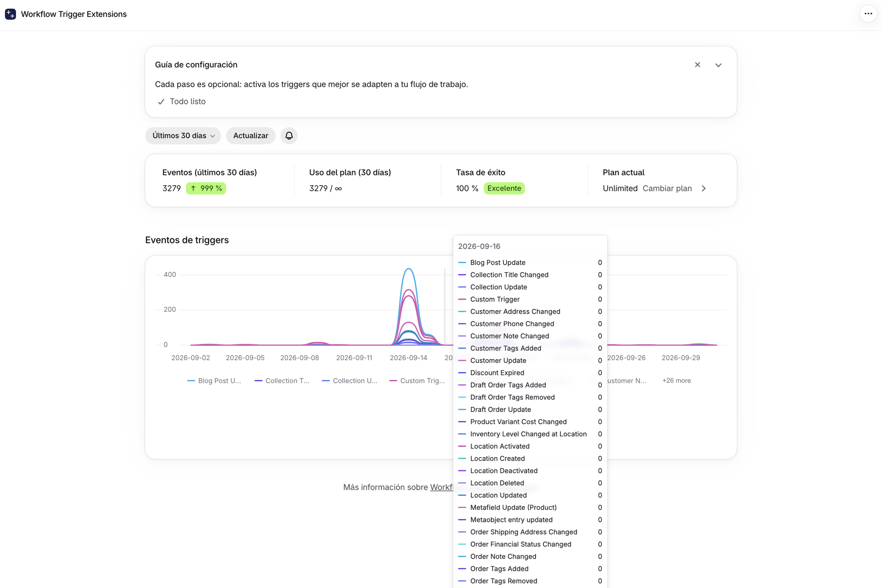The width and height of the screenshot is (882, 588).
Task: Click the Excelente success rate badge
Action: tap(504, 188)
